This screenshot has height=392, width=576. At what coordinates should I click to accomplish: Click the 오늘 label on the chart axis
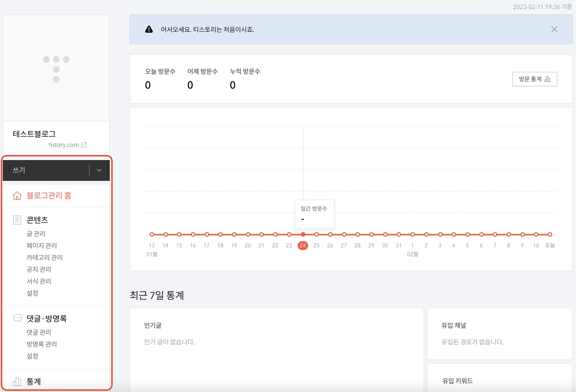pos(550,245)
